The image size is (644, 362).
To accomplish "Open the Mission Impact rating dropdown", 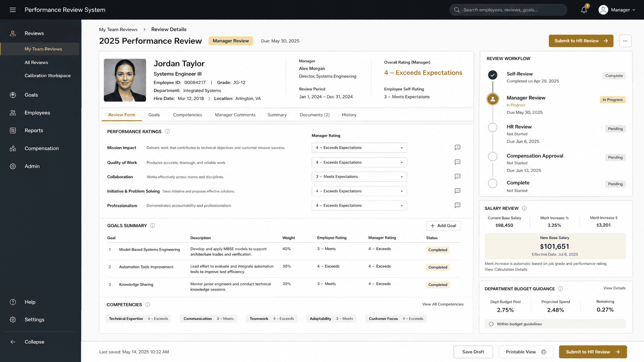I will point(359,148).
